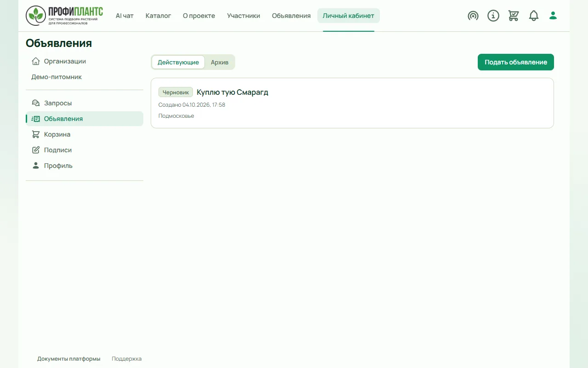Switch to the Архив tab
The width and height of the screenshot is (588, 368).
[220, 62]
